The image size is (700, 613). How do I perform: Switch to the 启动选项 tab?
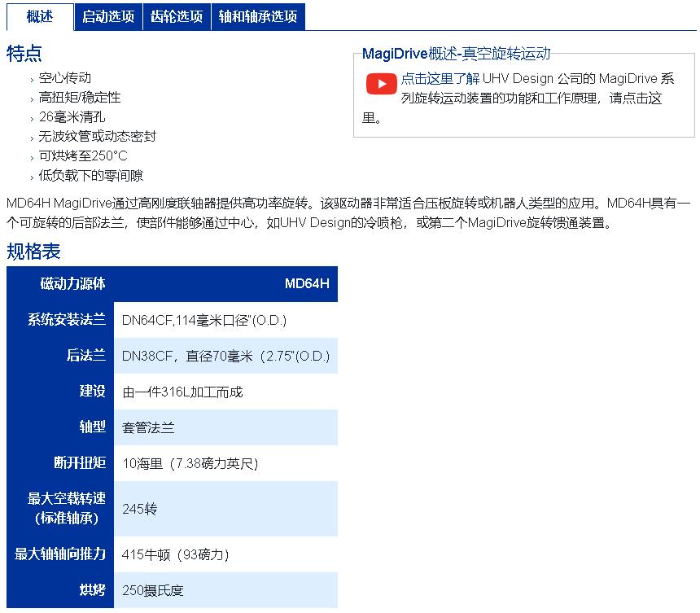(108, 16)
